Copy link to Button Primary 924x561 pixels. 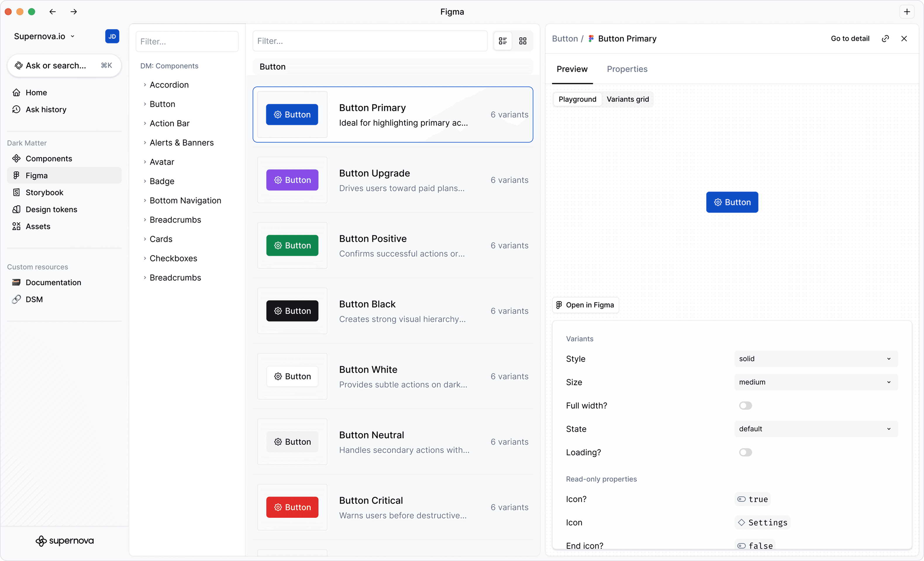(x=885, y=39)
